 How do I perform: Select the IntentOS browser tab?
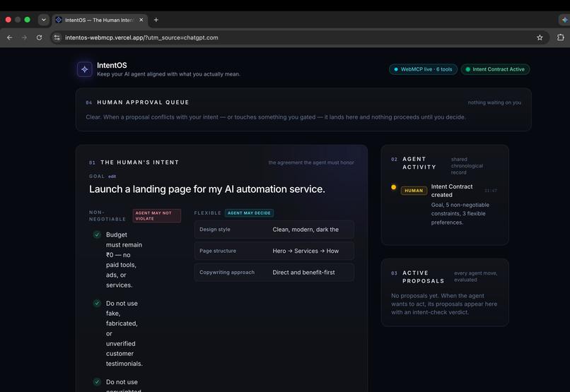coord(100,20)
